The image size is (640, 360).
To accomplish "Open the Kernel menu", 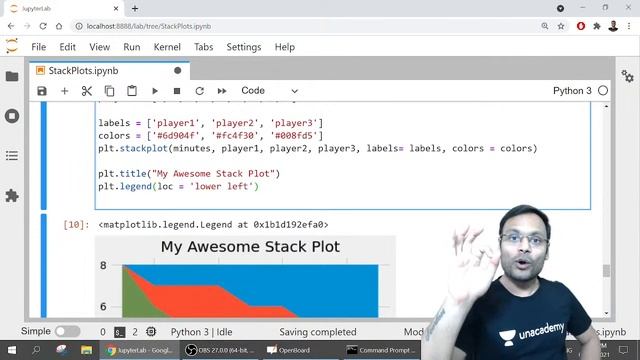I will (167, 47).
